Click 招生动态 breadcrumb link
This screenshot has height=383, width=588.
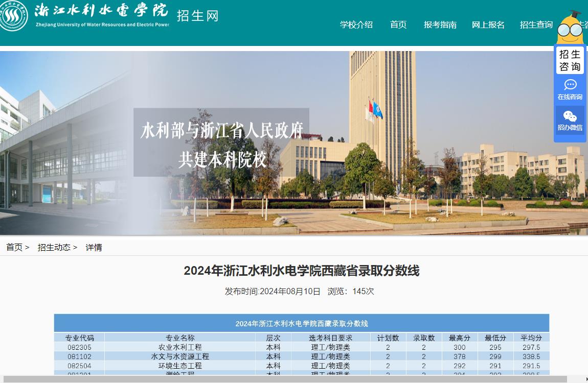[54, 247]
